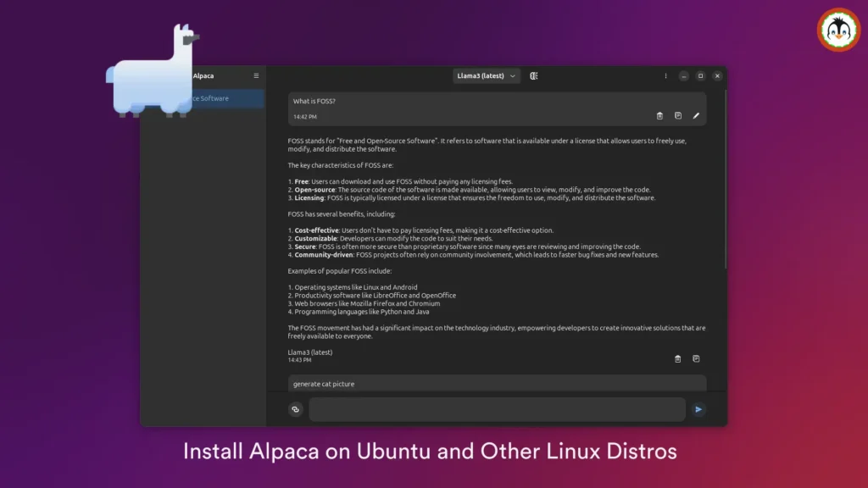This screenshot has width=868, height=488.
Task: Delete the Llama3 response at 14:43 PM
Action: tap(677, 358)
